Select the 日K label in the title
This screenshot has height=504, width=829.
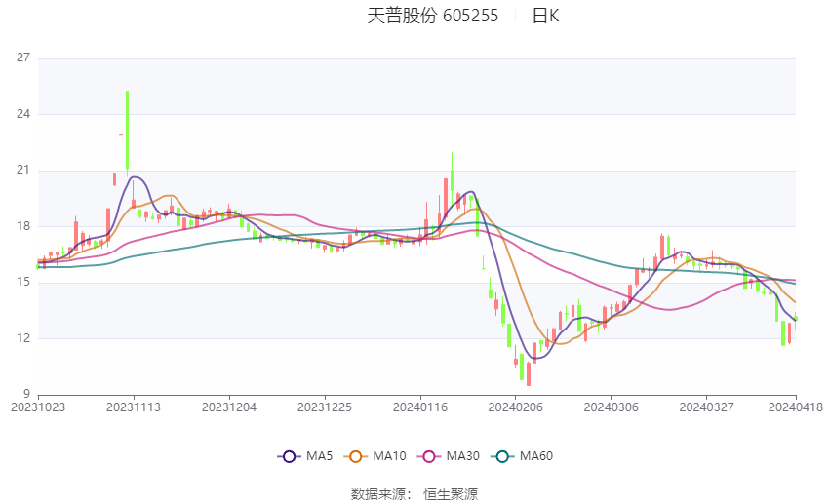(545, 16)
